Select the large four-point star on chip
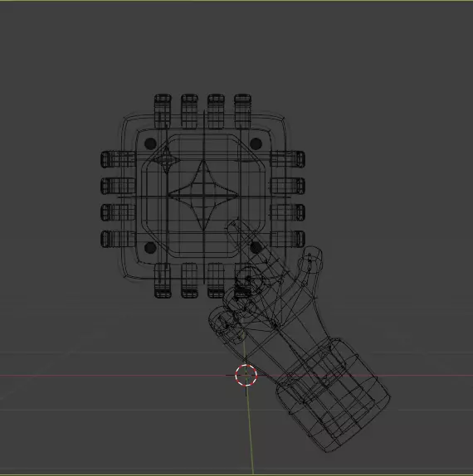This screenshot has width=473, height=476. pos(203,195)
